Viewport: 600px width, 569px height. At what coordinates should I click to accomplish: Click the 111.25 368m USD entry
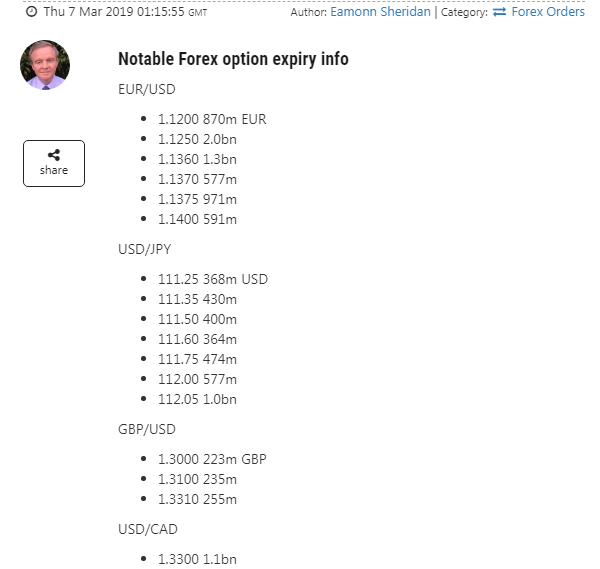coord(213,279)
